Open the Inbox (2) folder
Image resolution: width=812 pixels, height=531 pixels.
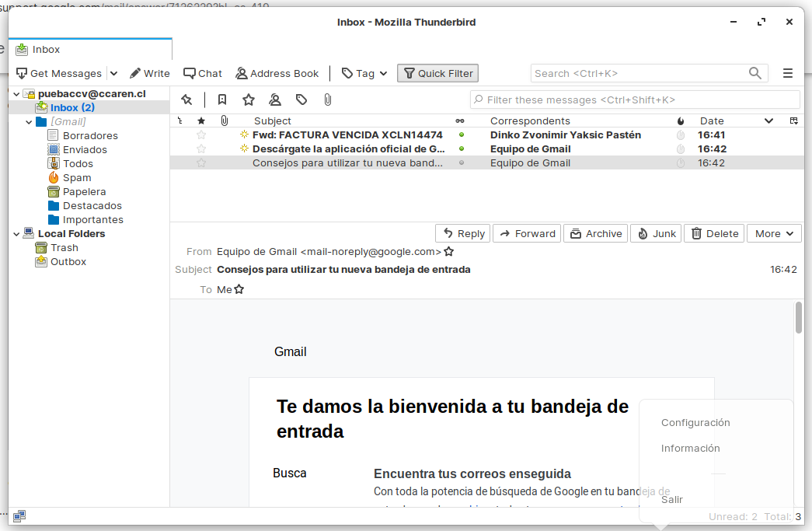pos(72,108)
